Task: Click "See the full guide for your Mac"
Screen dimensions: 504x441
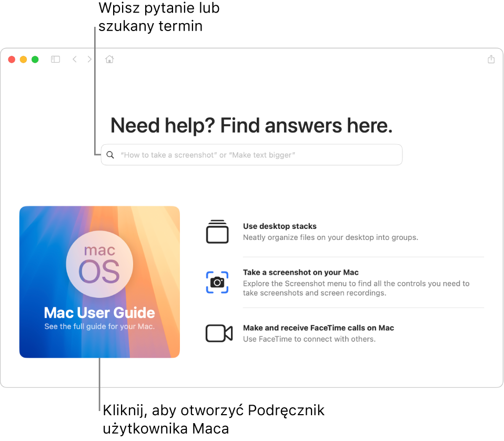Action: point(99,327)
